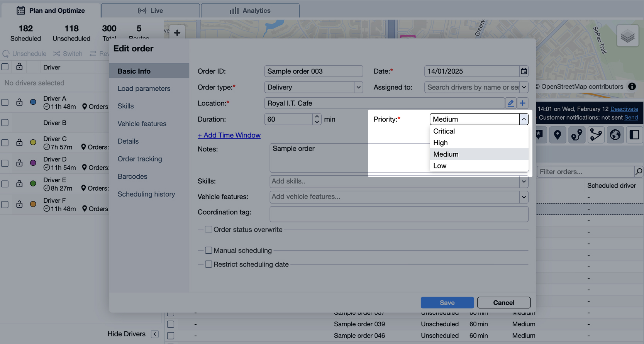
Task: Click the filter orders search icon
Action: [x=639, y=171]
